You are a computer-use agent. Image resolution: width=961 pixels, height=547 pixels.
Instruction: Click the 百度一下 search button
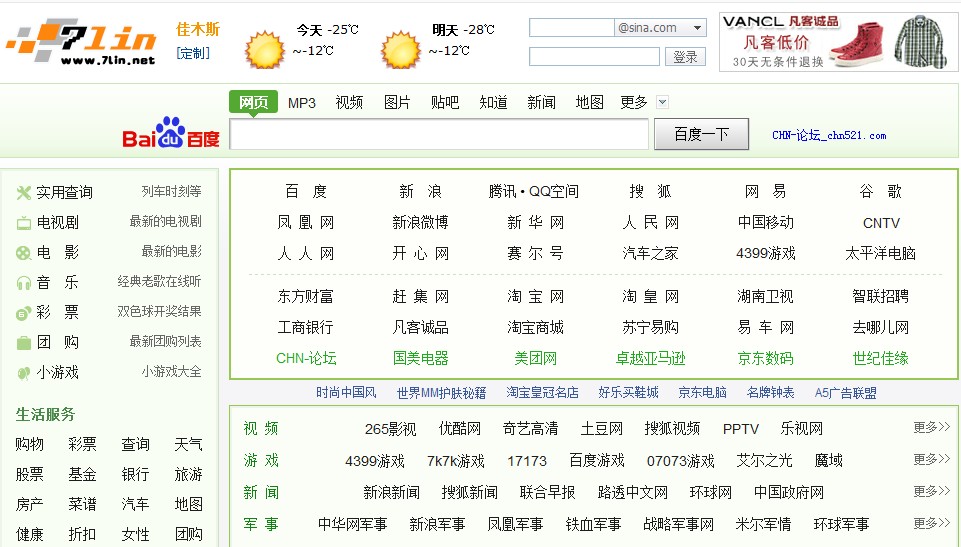click(x=701, y=134)
